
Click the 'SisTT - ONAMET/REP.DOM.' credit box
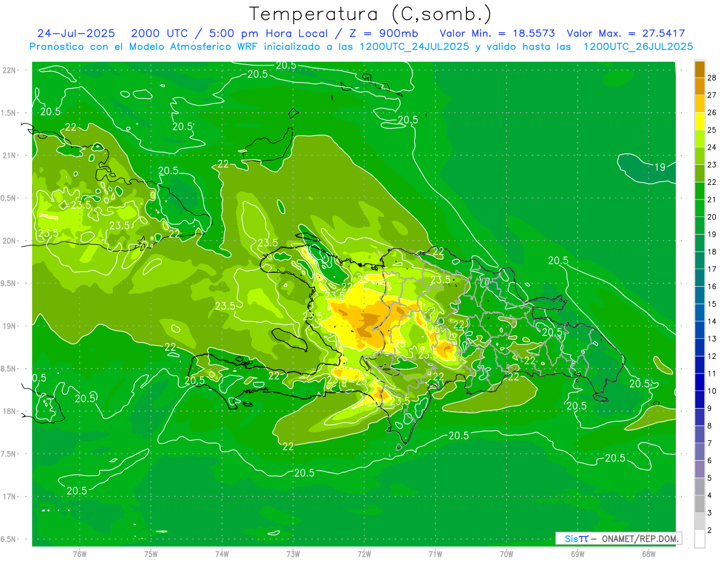618,538
